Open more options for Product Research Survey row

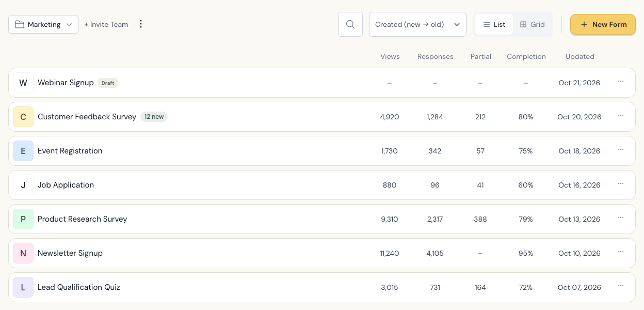(621, 218)
